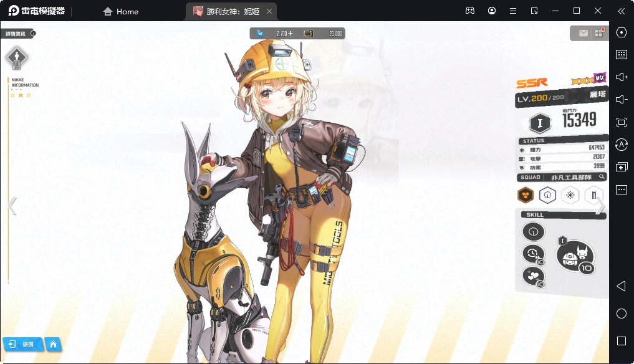Go to next character with right arrow
This screenshot has height=364, width=634.
click(600, 206)
